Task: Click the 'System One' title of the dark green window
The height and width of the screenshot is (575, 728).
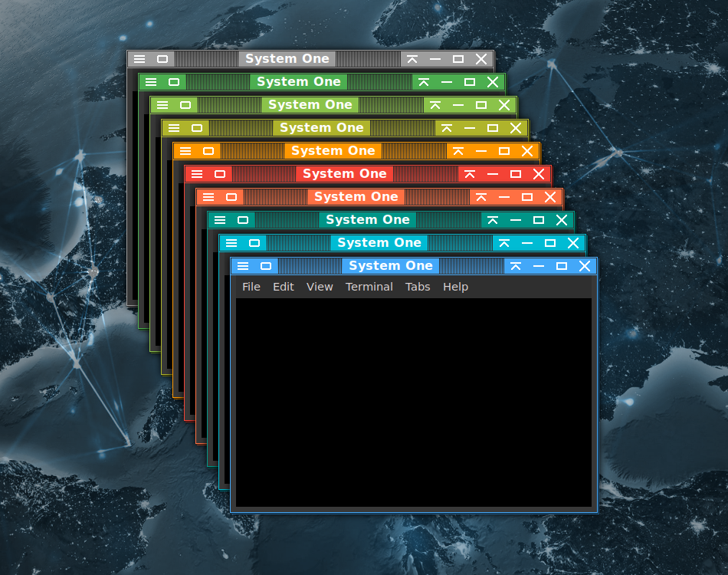Action: (x=299, y=82)
